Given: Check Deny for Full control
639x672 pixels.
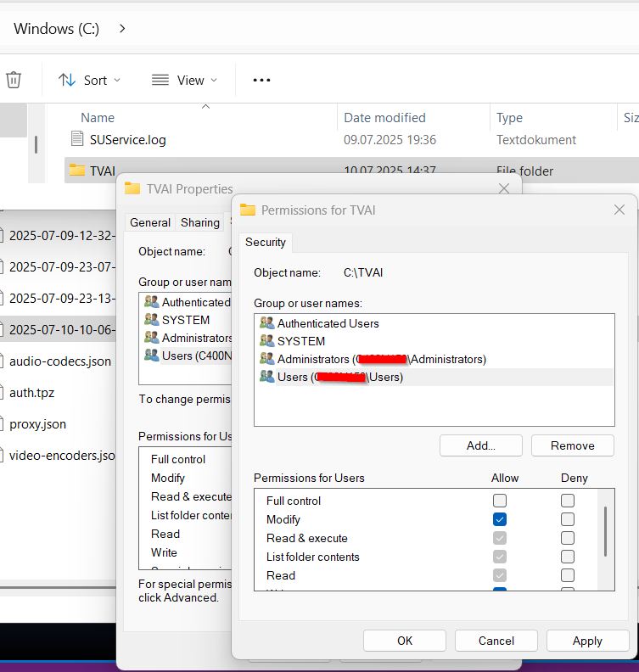Looking at the screenshot, I should (x=568, y=501).
